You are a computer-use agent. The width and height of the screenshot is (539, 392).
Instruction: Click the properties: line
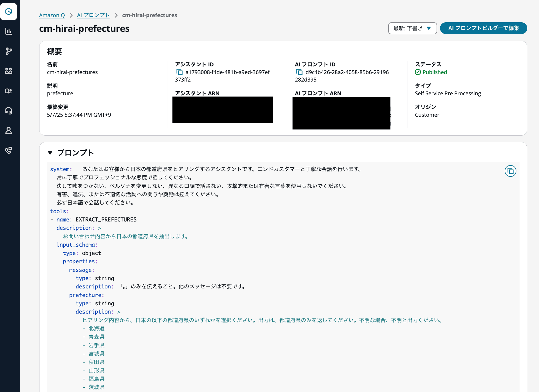click(x=80, y=261)
